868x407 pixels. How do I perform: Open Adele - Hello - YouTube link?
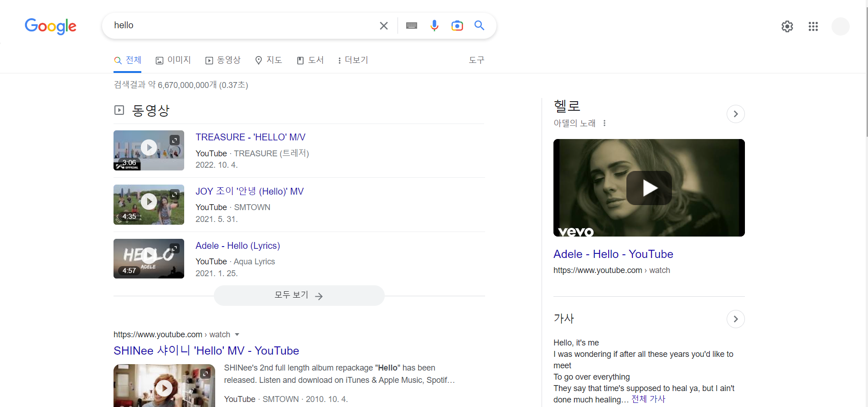[613, 254]
